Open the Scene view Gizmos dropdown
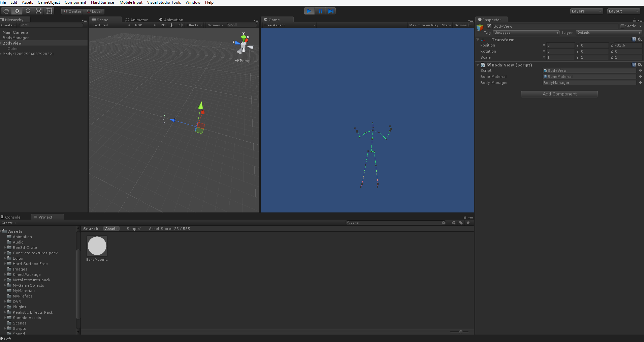 pos(215,25)
